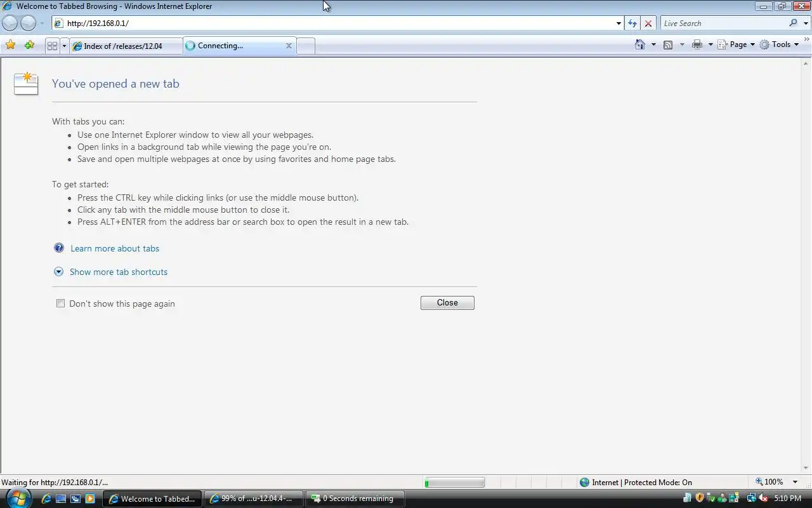
Task: Open search provider options dropdown arrow
Action: [806, 23]
